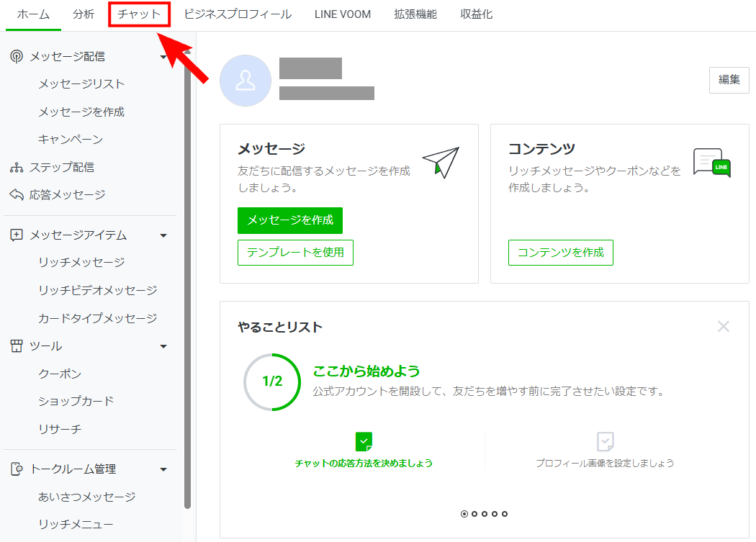Click the ツール shop icon in sidebar
The height and width of the screenshot is (542, 756).
pyautogui.click(x=17, y=346)
